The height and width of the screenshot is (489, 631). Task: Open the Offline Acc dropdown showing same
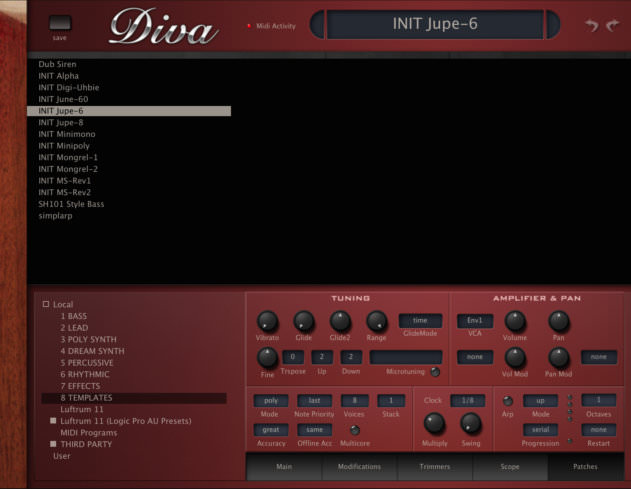click(x=314, y=430)
